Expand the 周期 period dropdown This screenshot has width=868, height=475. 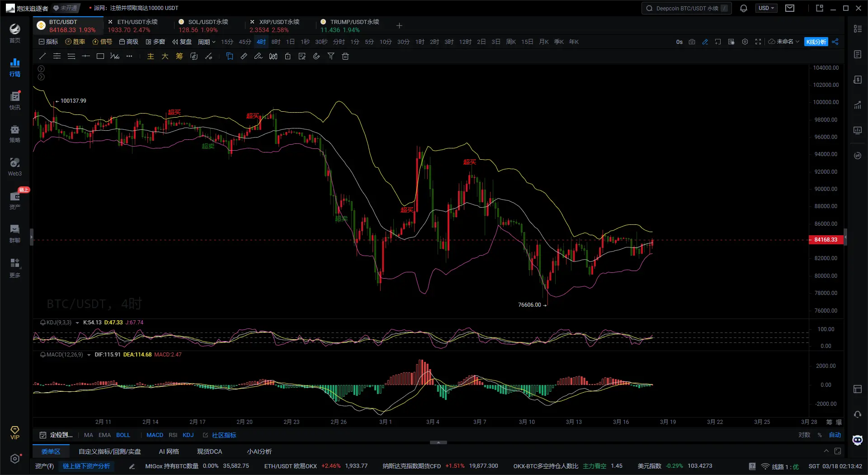point(206,42)
